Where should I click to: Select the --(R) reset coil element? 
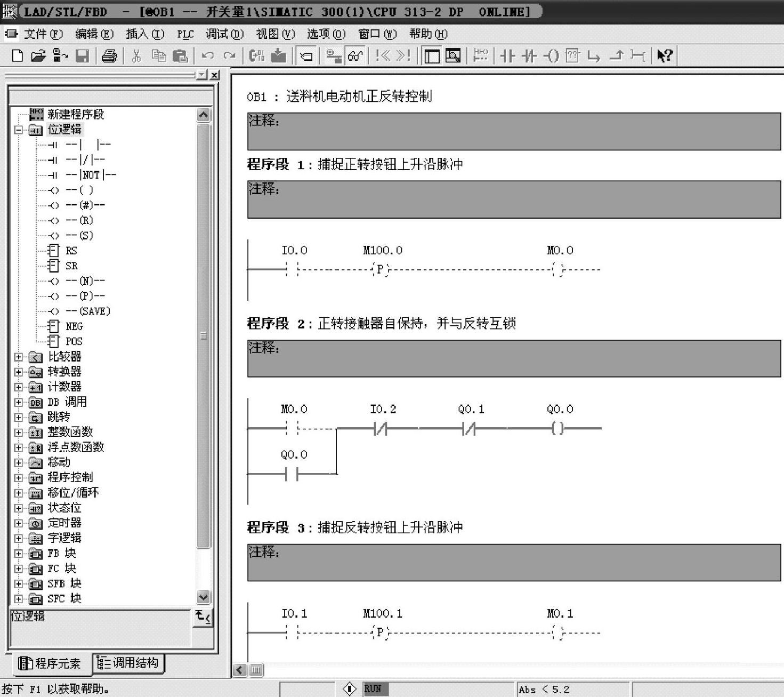(x=79, y=220)
